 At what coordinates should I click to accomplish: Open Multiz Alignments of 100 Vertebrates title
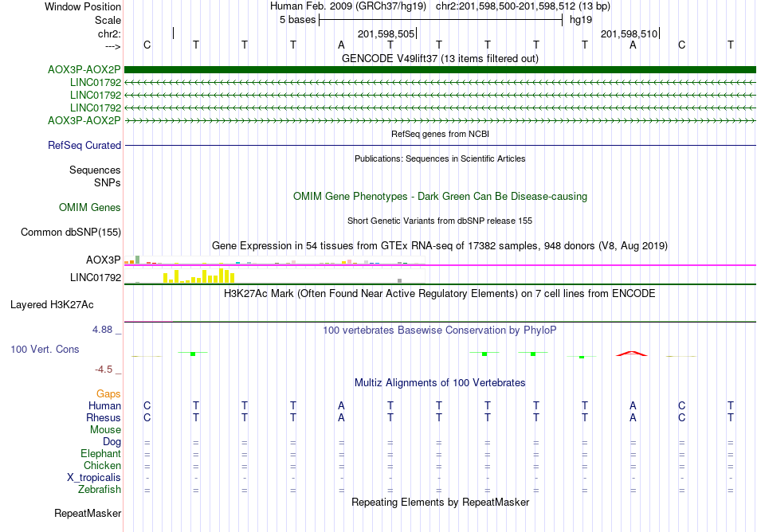click(440, 382)
